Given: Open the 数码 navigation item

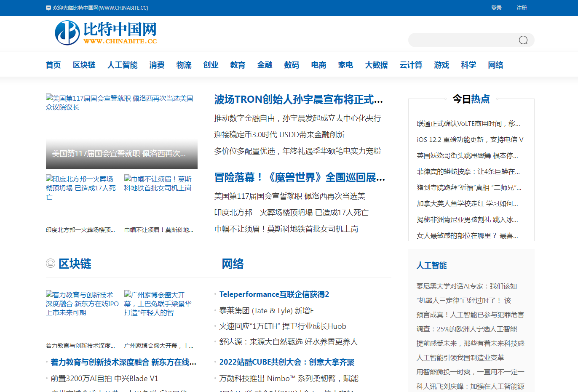Looking at the screenshot, I should click(292, 65).
